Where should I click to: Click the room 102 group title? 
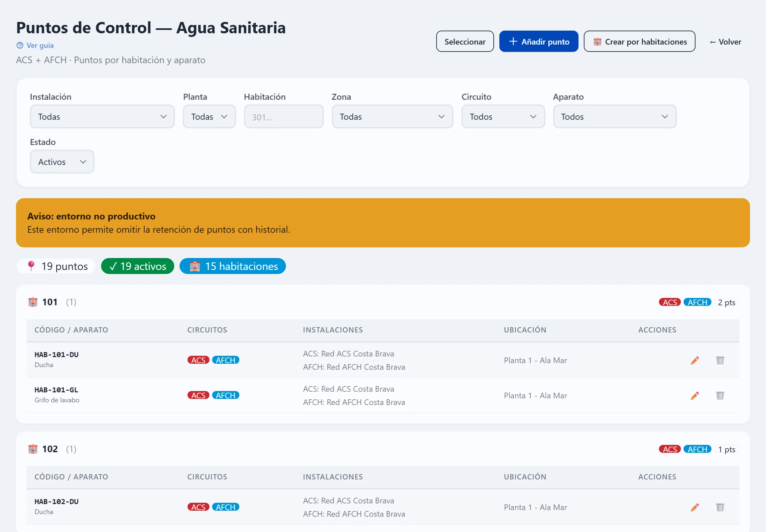[50, 449]
